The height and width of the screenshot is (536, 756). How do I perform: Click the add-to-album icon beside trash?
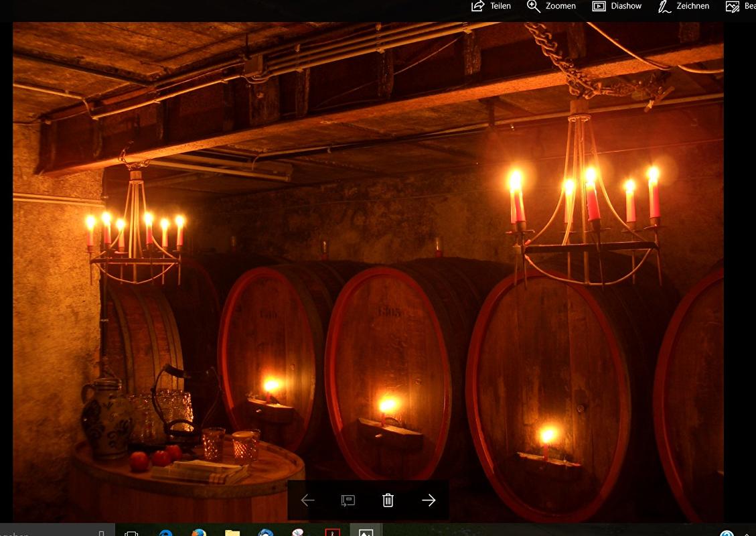click(x=348, y=500)
